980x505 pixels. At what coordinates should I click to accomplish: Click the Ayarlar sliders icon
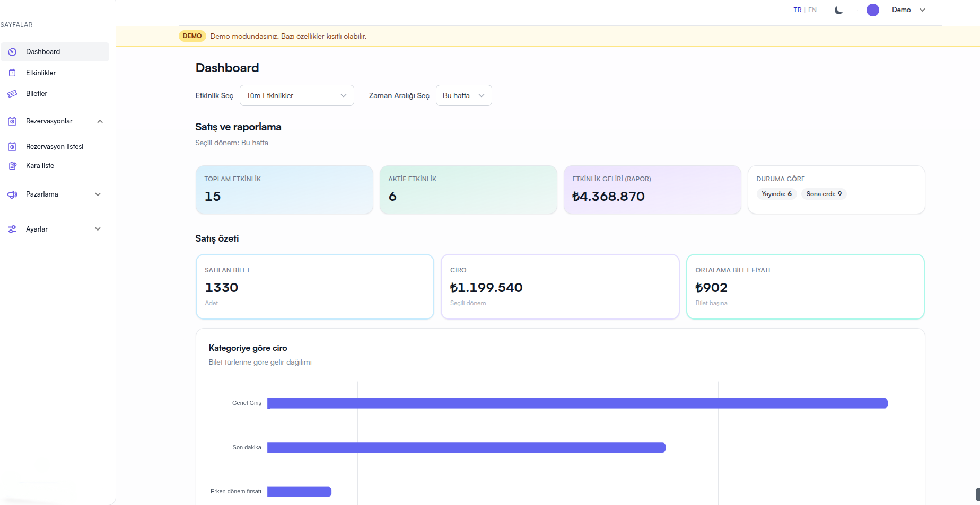pyautogui.click(x=12, y=229)
